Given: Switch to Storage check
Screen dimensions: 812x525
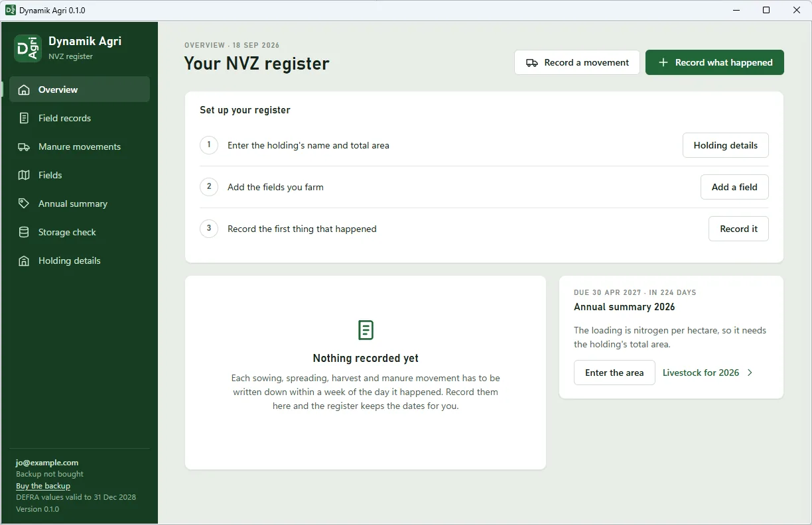Looking at the screenshot, I should pyautogui.click(x=80, y=232).
